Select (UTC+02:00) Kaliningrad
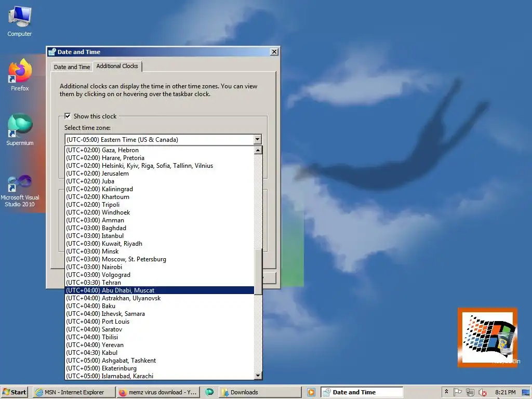The height and width of the screenshot is (399, 532). pos(159,189)
